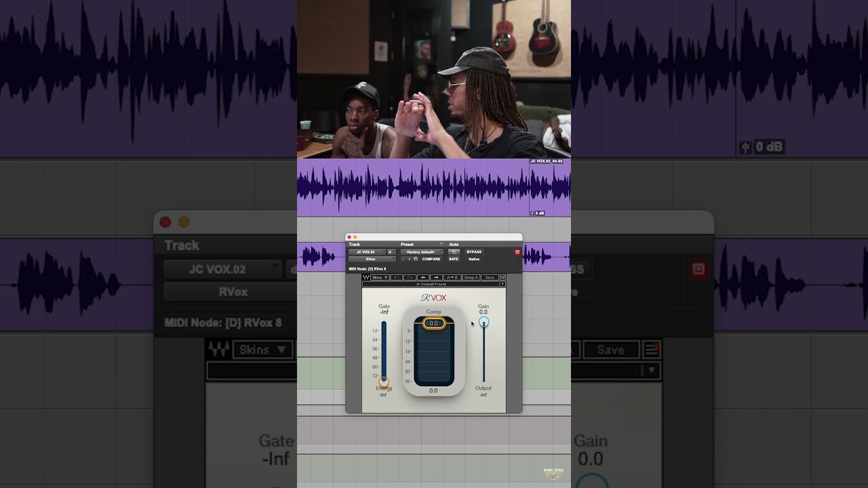Click the Gain fader handle
This screenshot has width=868, height=488.
pos(484,322)
